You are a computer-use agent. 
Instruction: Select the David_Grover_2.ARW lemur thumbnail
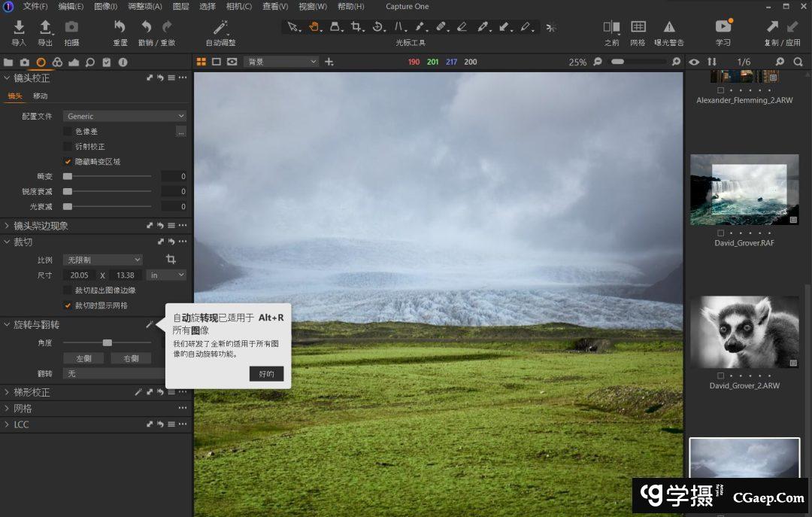(744, 332)
